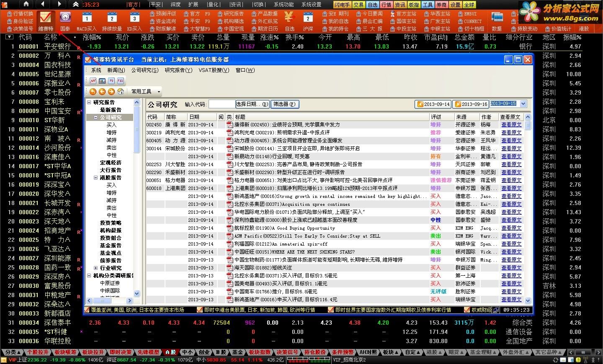Click 官方主站 person icon in toolbar
The image size is (603, 364).
point(392,14)
